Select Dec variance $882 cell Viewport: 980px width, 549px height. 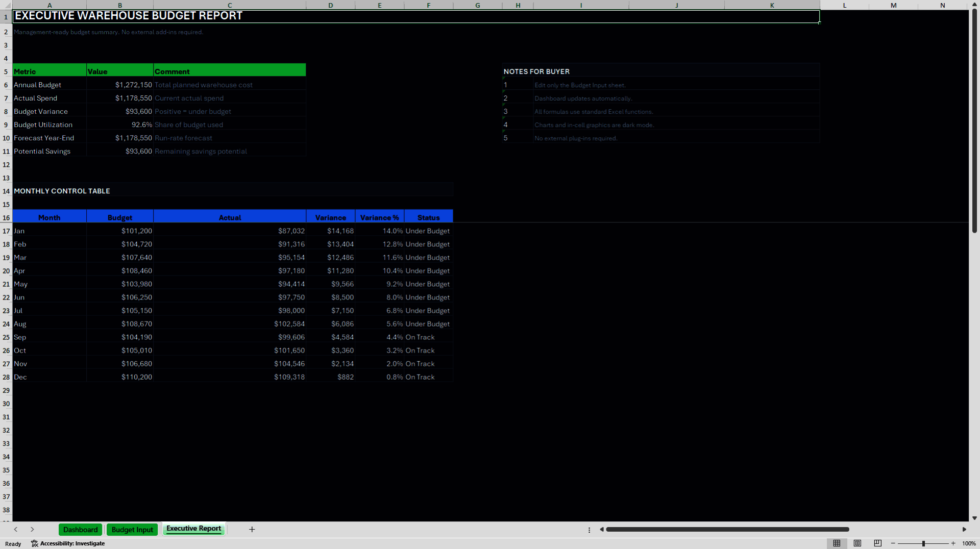330,377
